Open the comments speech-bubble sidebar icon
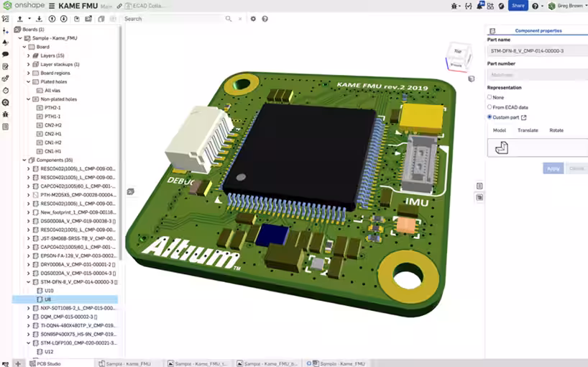Screen dimensions: 588x367 pyautogui.click(x=5, y=55)
